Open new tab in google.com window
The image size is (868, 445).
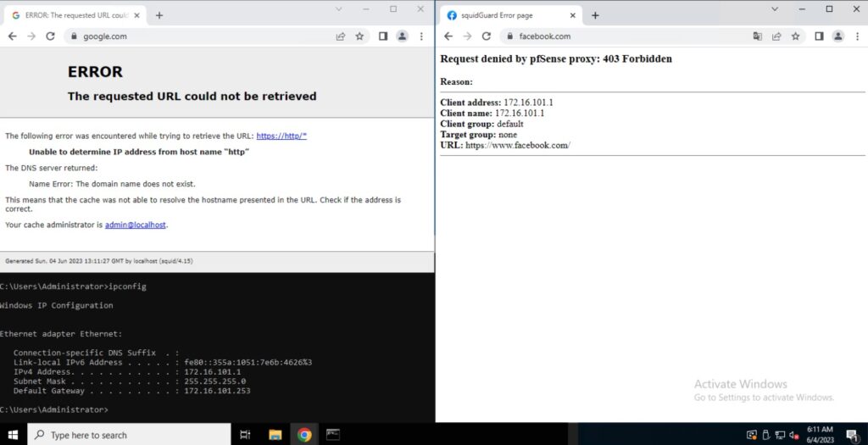click(x=159, y=15)
